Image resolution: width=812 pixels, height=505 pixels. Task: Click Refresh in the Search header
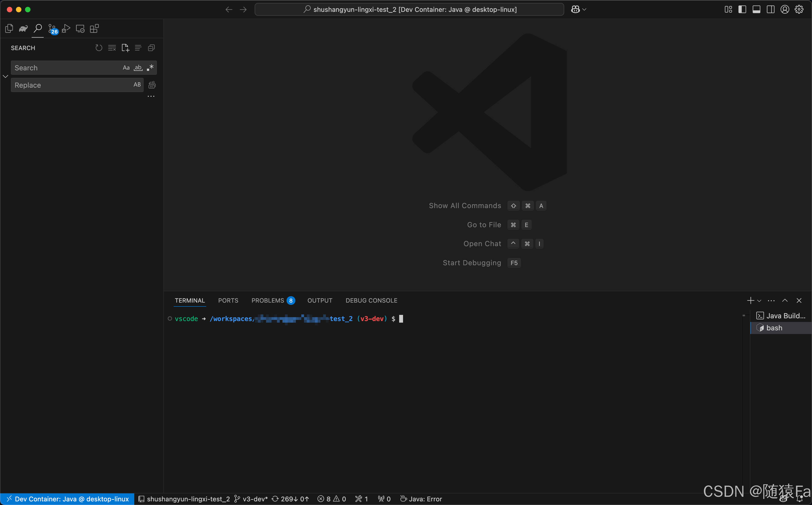pyautogui.click(x=99, y=48)
